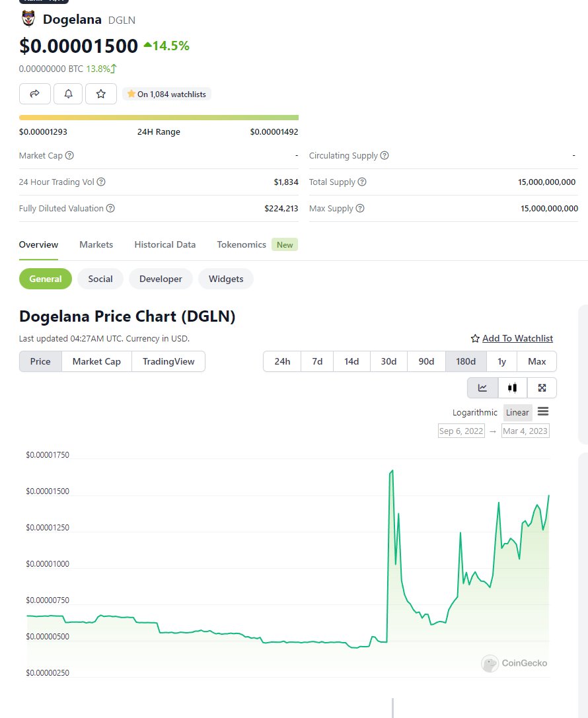Viewport: 588px width, 718px height.
Task: Set chart range to 1y
Action: click(502, 361)
